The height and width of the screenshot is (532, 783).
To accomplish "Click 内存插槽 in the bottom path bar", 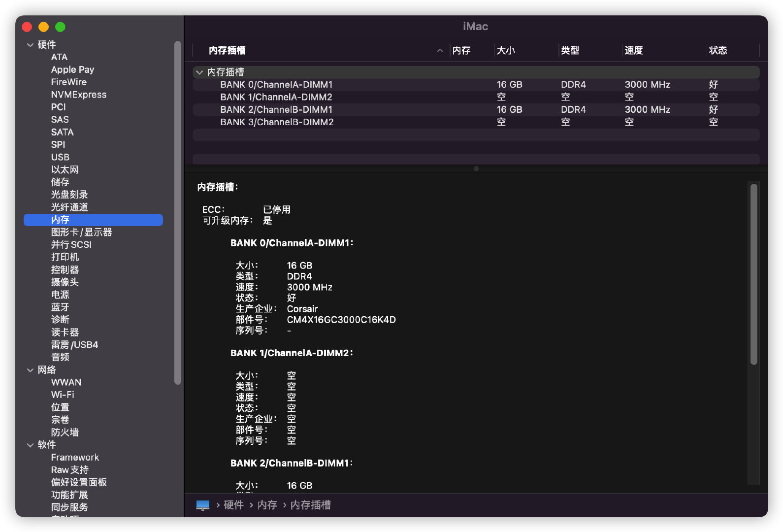I will click(310, 505).
